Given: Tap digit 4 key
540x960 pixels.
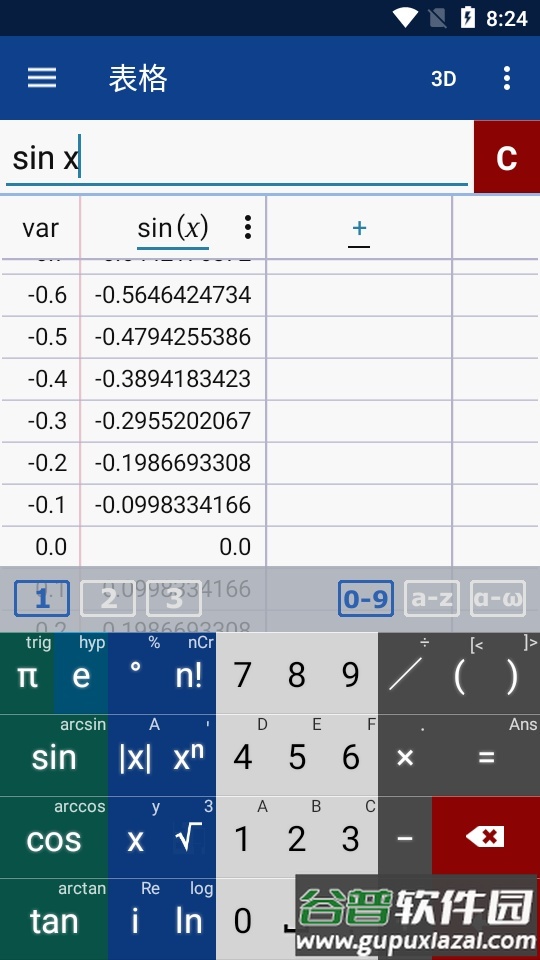Looking at the screenshot, I should [x=243, y=756].
